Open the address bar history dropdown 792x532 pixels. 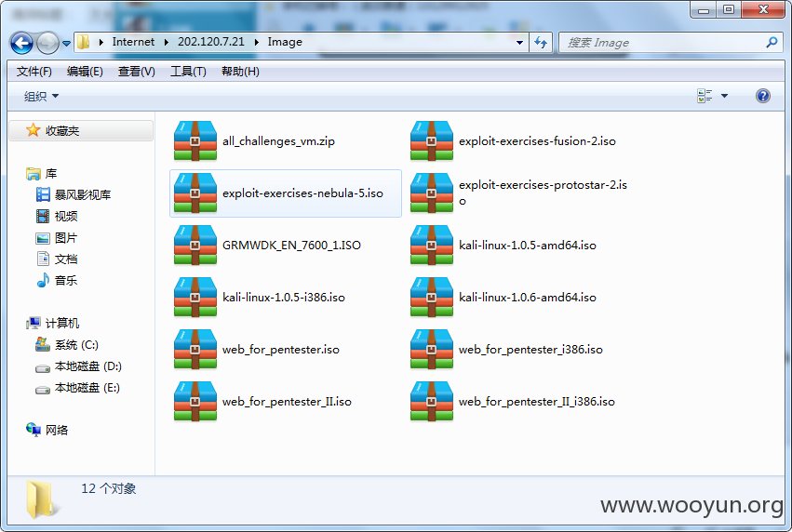pyautogui.click(x=519, y=43)
